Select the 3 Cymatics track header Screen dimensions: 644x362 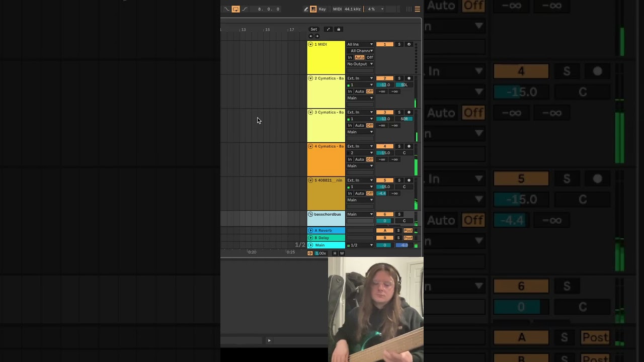click(326, 126)
